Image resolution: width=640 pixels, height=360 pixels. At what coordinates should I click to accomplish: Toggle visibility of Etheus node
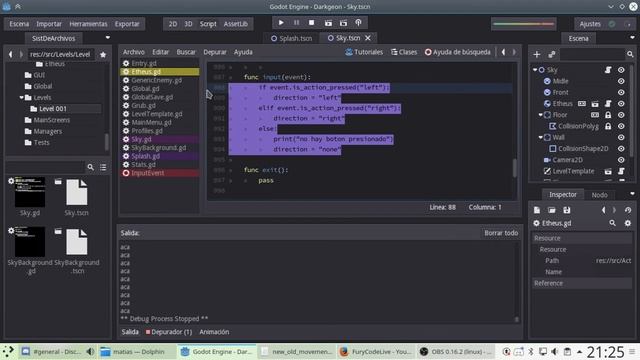(621, 104)
